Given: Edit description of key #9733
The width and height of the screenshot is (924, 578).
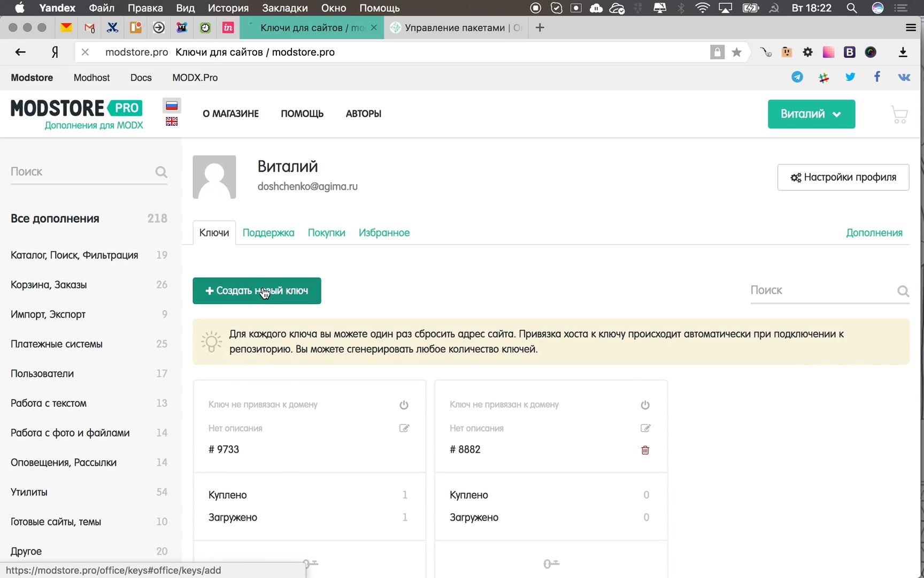Looking at the screenshot, I should click(404, 428).
